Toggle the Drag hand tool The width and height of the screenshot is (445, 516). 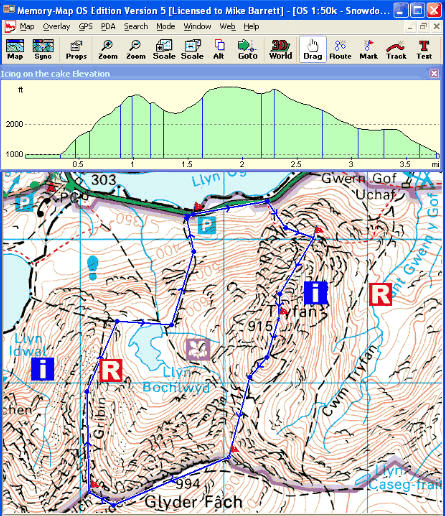coord(313,49)
